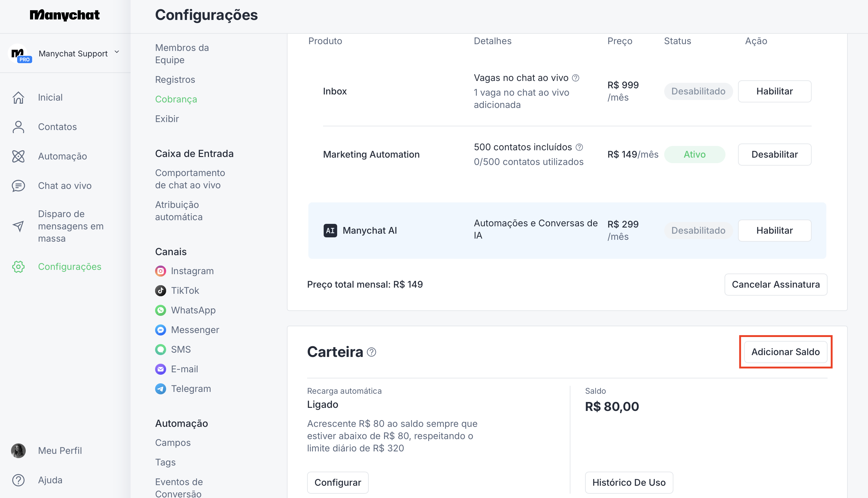Click the Carteira help icon

click(371, 352)
